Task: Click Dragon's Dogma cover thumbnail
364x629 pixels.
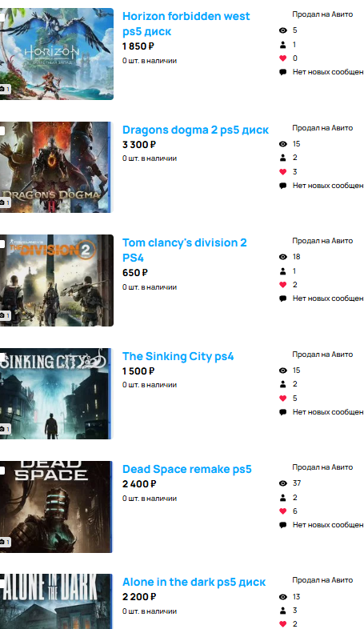Action: tap(57, 167)
